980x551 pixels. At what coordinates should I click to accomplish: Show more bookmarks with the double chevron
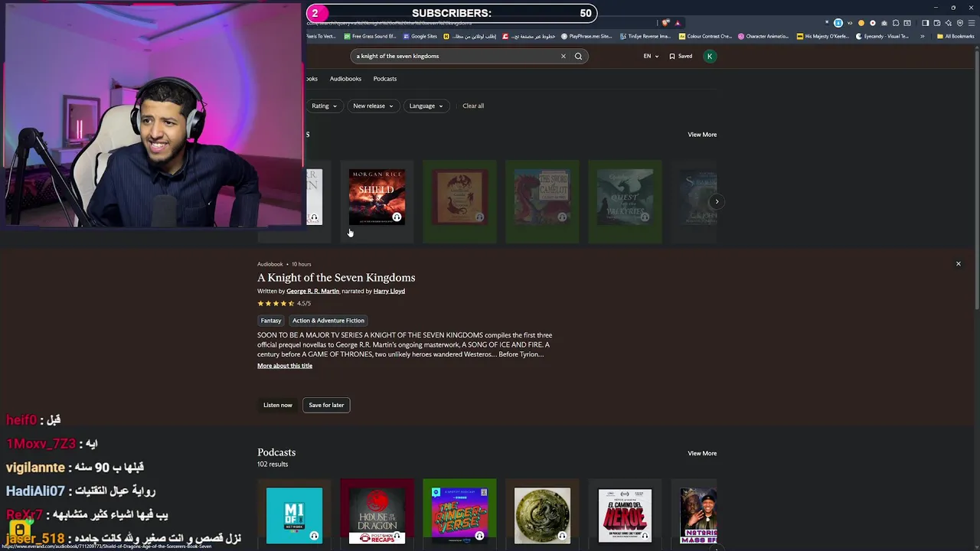coord(922,36)
